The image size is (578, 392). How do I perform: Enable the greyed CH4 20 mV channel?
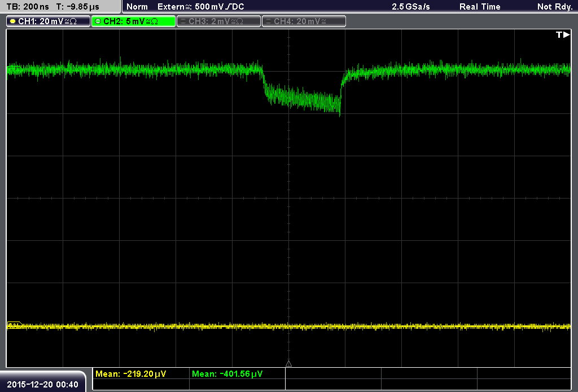(304, 21)
